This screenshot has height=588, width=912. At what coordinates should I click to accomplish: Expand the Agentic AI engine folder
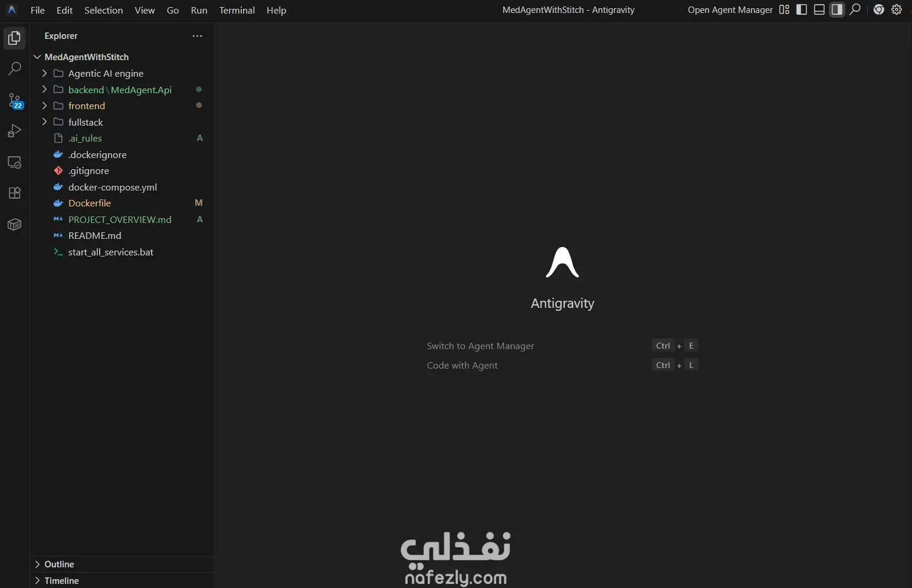(44, 73)
